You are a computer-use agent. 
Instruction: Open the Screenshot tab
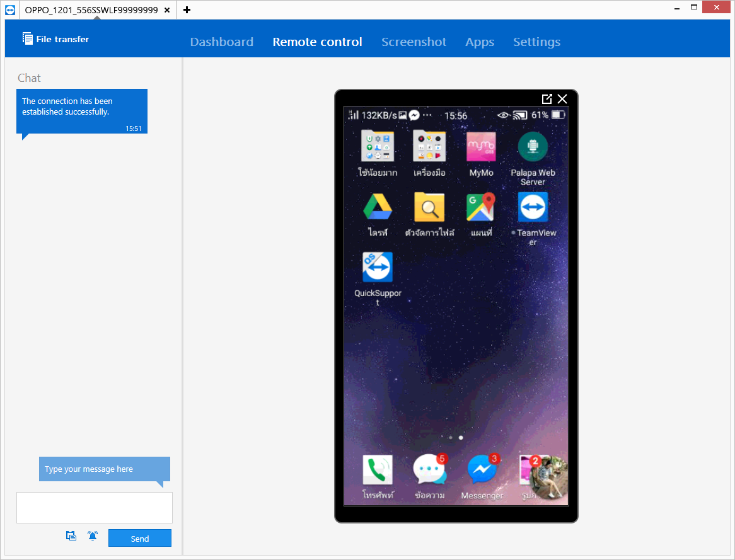coord(414,42)
